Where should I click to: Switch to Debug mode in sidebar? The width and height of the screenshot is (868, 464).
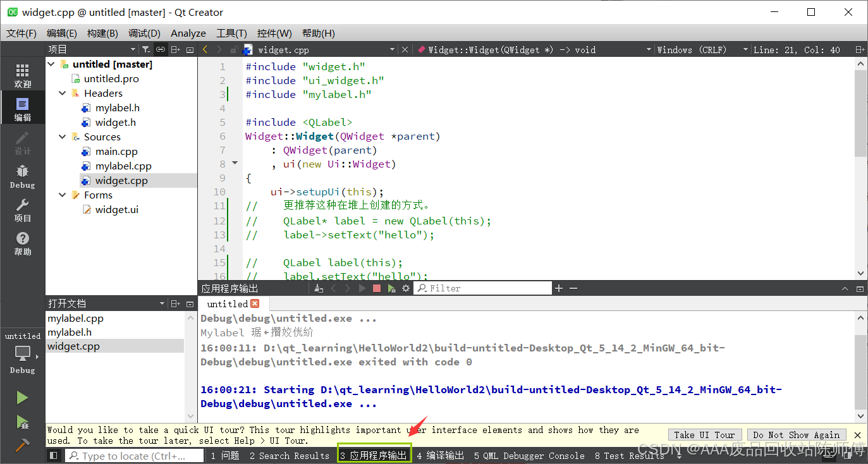click(22, 177)
